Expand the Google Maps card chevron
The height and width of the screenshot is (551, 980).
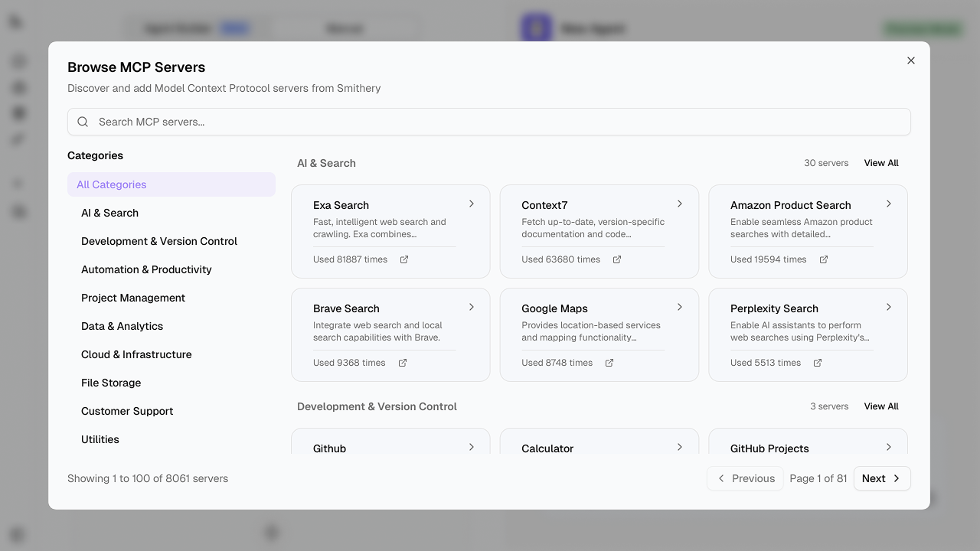[x=680, y=307]
